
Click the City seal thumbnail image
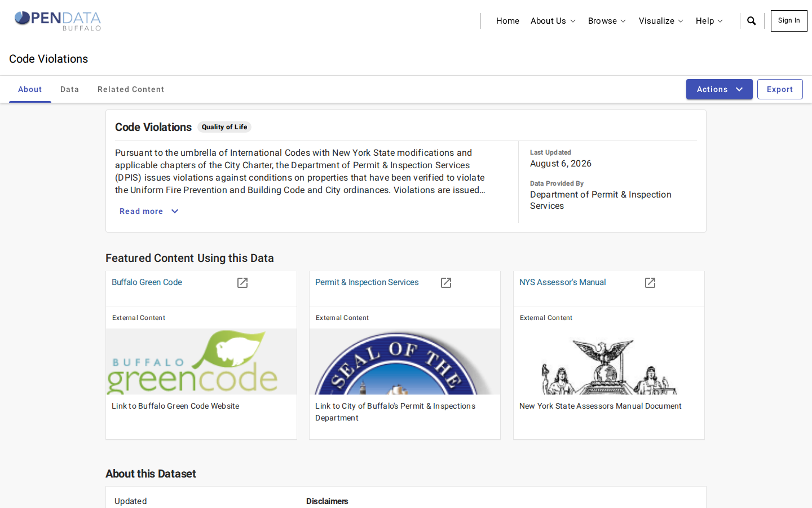tap(405, 362)
